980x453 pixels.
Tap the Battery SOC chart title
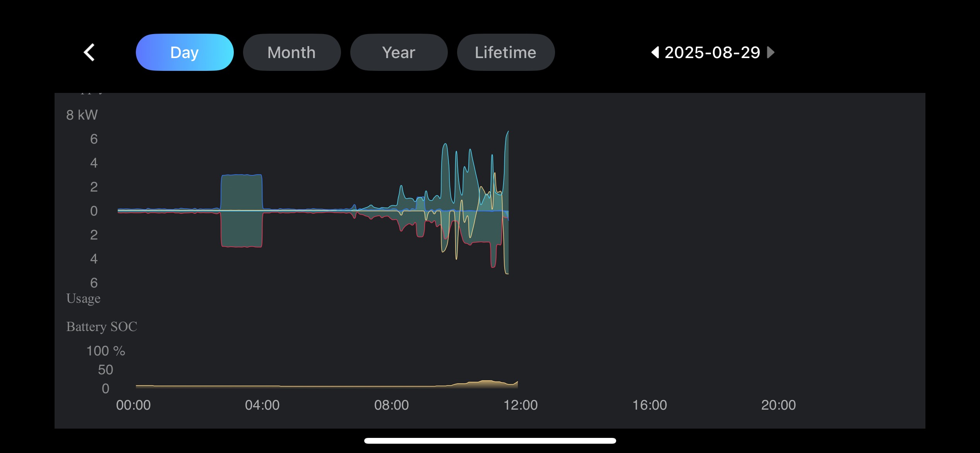101,326
